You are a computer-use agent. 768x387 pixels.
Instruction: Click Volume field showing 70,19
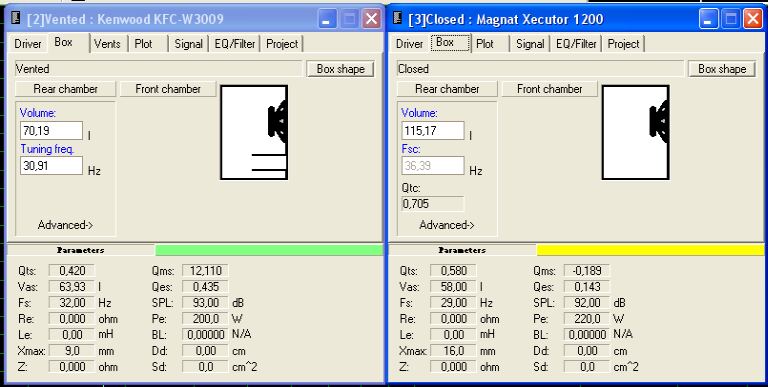click(x=51, y=131)
